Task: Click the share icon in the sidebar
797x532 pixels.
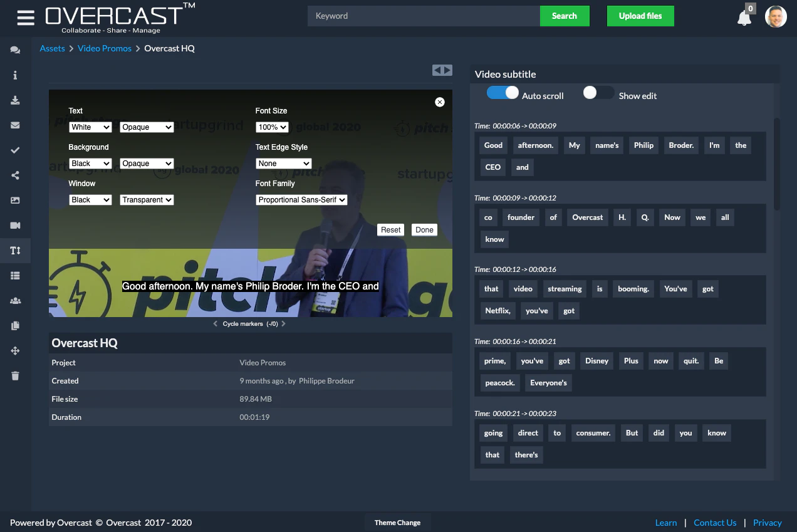Action: (x=15, y=175)
